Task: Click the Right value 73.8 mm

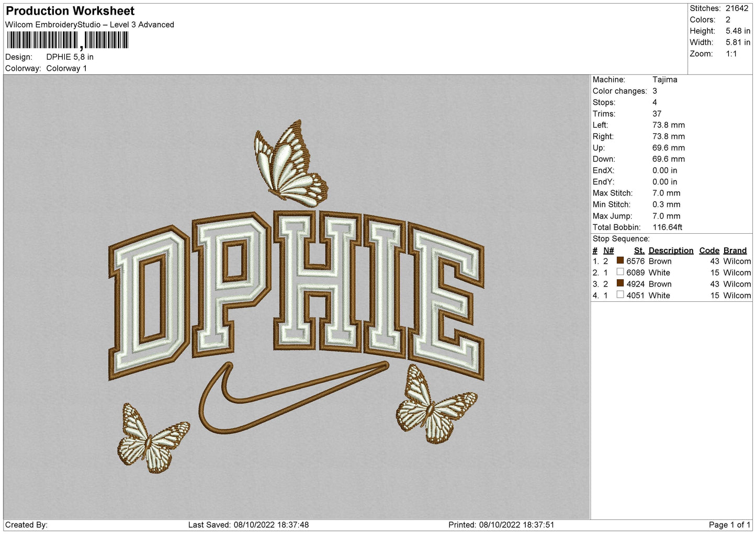Action: [x=668, y=137]
